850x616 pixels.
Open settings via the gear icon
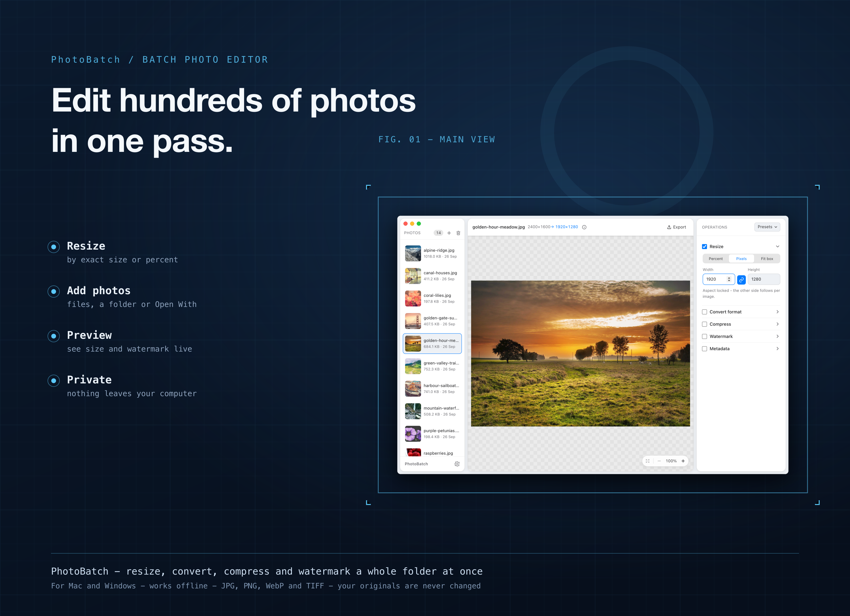pyautogui.click(x=457, y=464)
